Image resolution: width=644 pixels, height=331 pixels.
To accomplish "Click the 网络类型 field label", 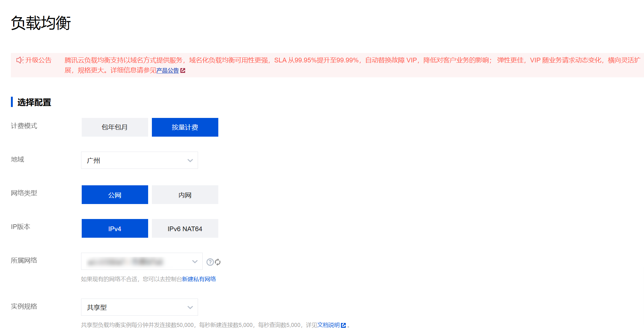I will point(24,193).
